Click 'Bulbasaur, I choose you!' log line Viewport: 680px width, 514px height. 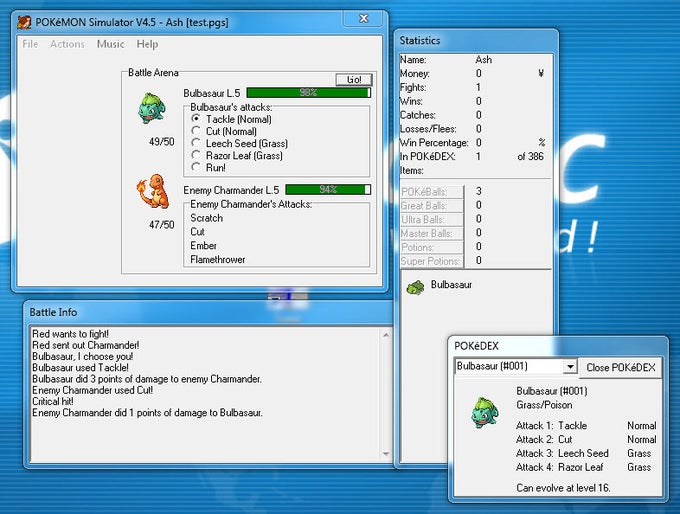point(82,356)
